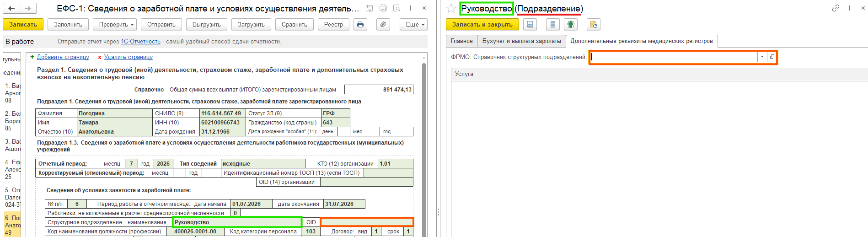Screen dimensions: 868x237
Task: Click the empty OID field of structural unit
Action: [x=367, y=222]
